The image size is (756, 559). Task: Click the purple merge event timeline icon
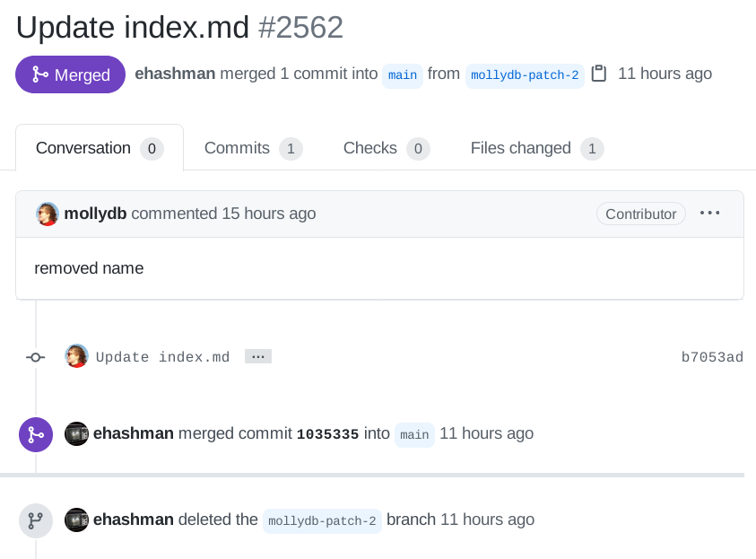click(36, 434)
